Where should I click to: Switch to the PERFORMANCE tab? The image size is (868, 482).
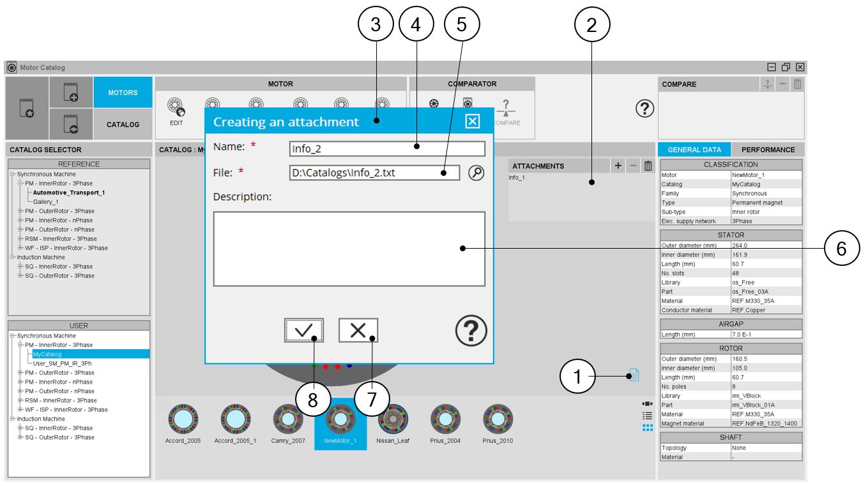(x=768, y=150)
